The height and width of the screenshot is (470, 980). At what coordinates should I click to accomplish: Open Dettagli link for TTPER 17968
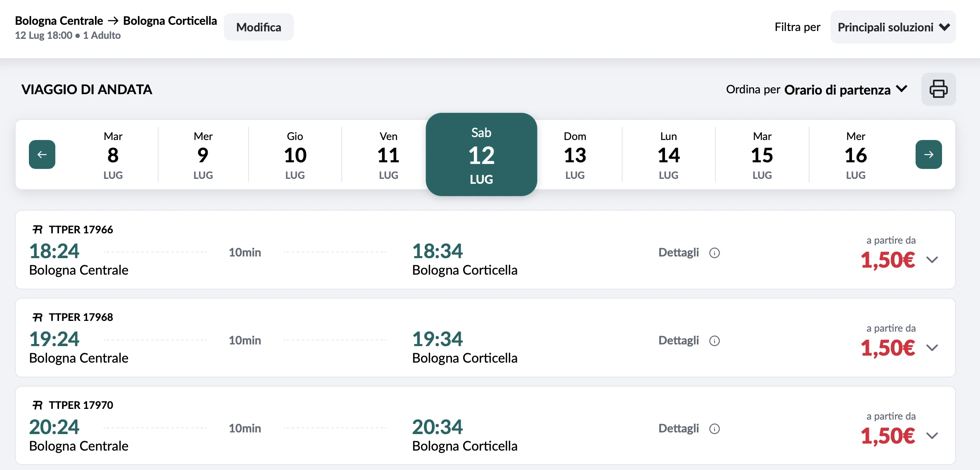(678, 340)
